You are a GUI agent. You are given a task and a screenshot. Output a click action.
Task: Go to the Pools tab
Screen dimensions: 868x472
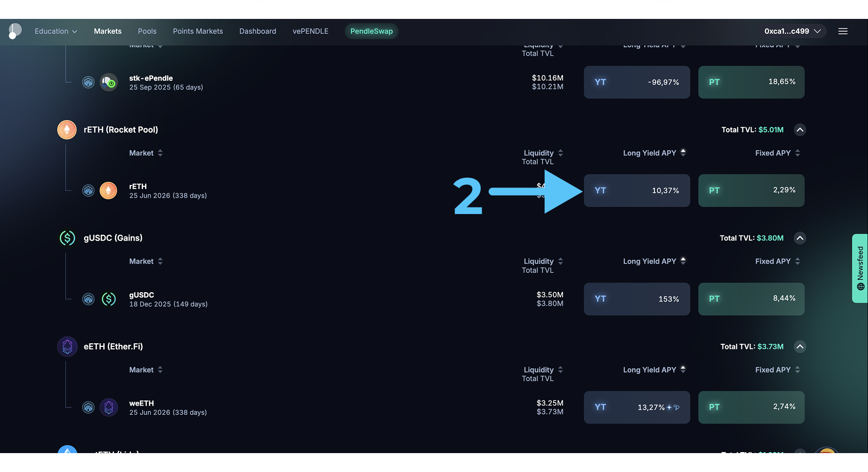click(147, 31)
